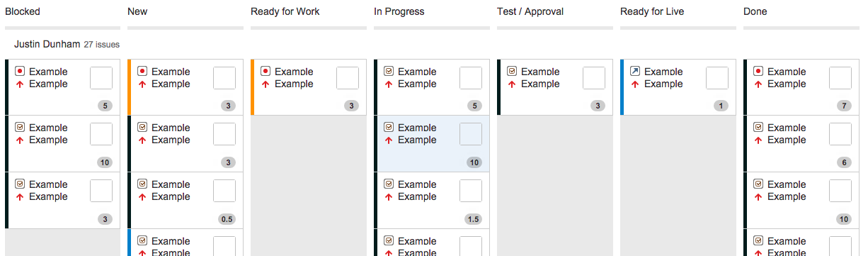Open Example link on second Blocked card
This screenshot has height=256, width=868.
click(x=48, y=128)
